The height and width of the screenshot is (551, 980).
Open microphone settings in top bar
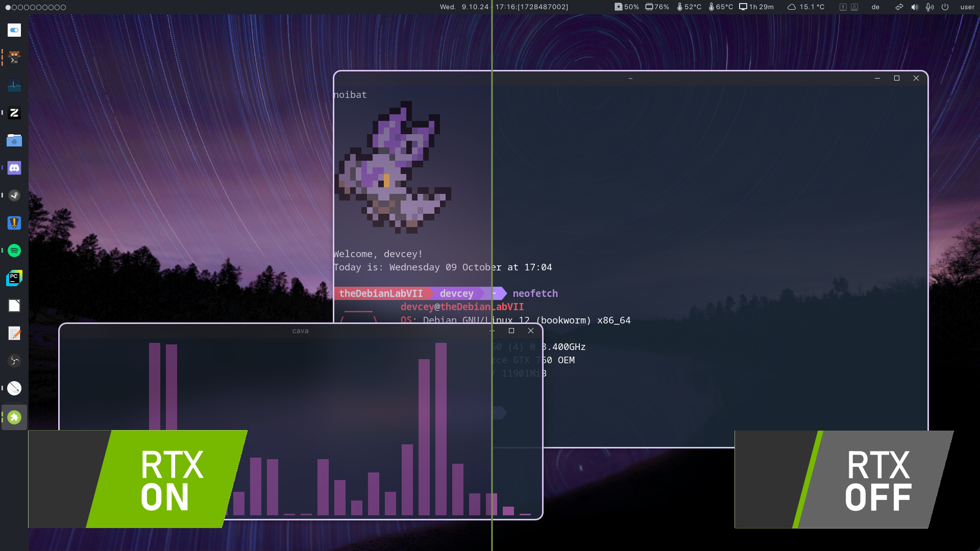pos(930,7)
